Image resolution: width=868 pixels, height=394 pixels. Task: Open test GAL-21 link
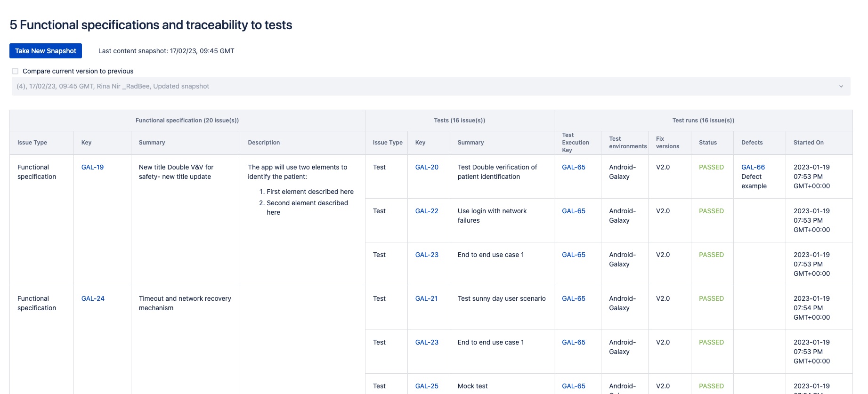click(x=426, y=298)
